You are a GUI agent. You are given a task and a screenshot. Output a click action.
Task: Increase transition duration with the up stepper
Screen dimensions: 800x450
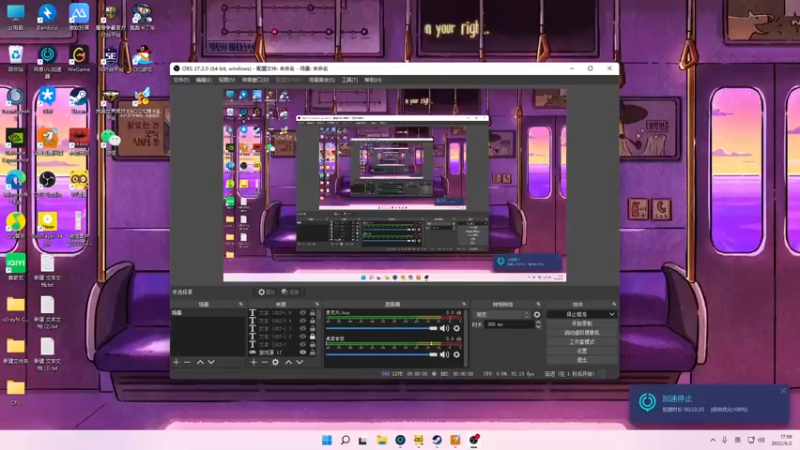[538, 322]
